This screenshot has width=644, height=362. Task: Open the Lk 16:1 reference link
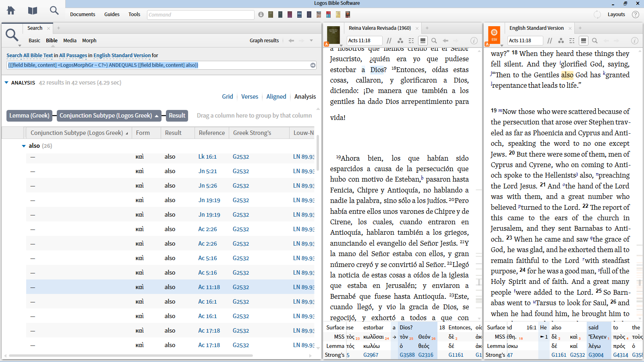(207, 157)
